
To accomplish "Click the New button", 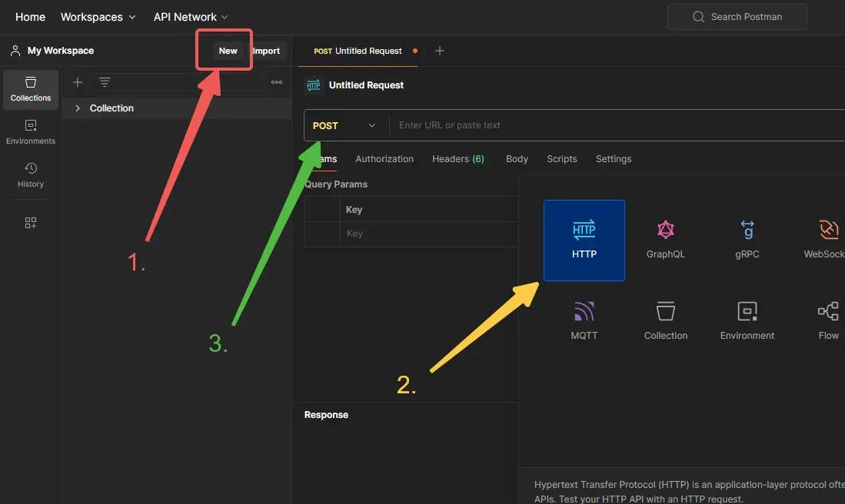I will point(228,51).
